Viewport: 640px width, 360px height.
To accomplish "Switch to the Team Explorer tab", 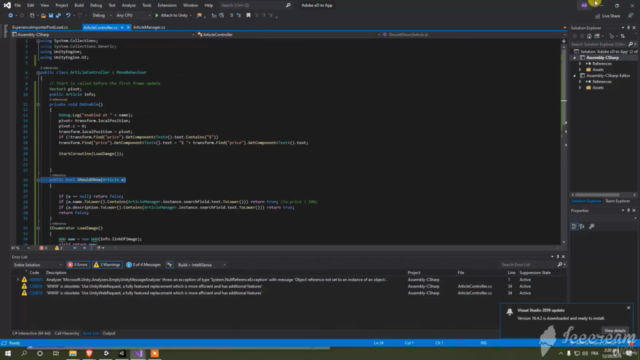I will [x=617, y=201].
